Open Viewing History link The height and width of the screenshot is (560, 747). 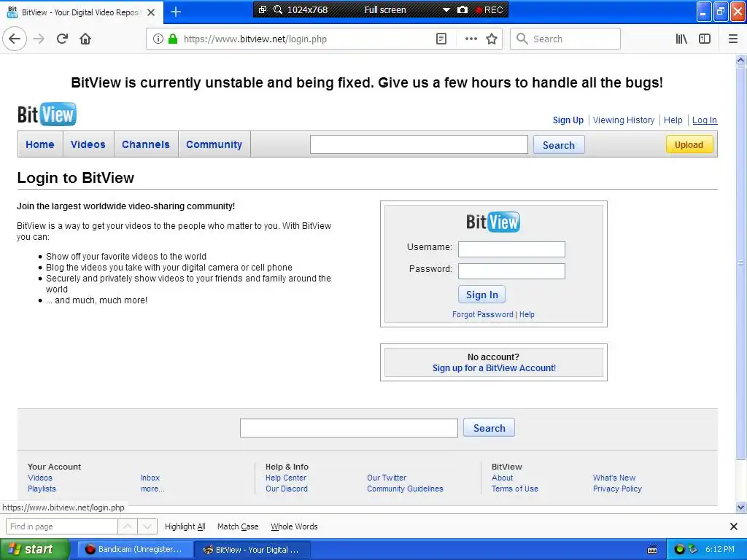coord(624,120)
